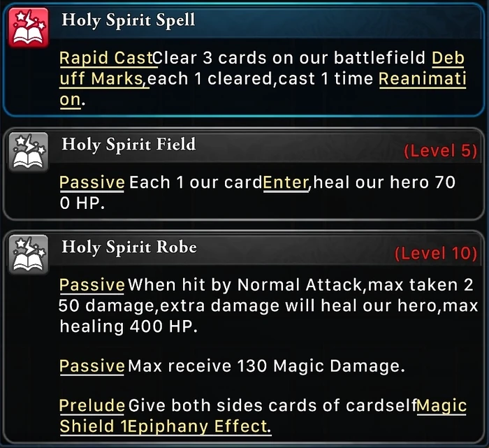Click Passive keyword before Normal Attack text
The width and height of the screenshot is (489, 448).
click(92, 285)
